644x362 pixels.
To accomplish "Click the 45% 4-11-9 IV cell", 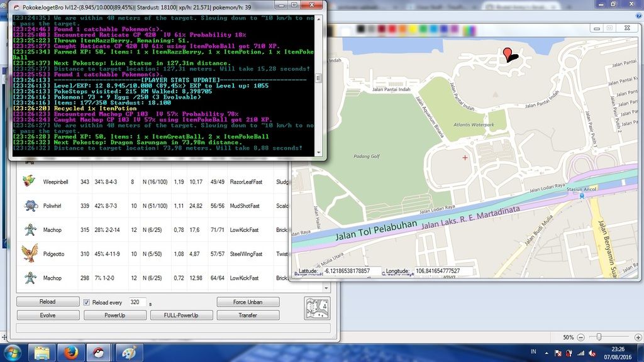I will (x=107, y=254).
